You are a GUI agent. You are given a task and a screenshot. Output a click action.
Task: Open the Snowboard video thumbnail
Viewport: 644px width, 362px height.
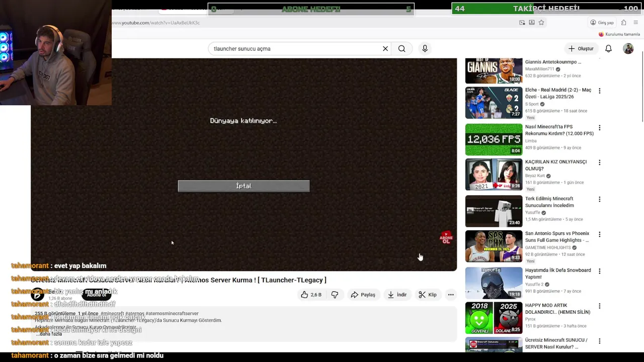(494, 283)
